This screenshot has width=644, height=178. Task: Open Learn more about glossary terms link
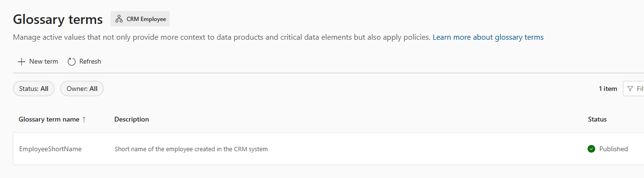[x=488, y=37]
